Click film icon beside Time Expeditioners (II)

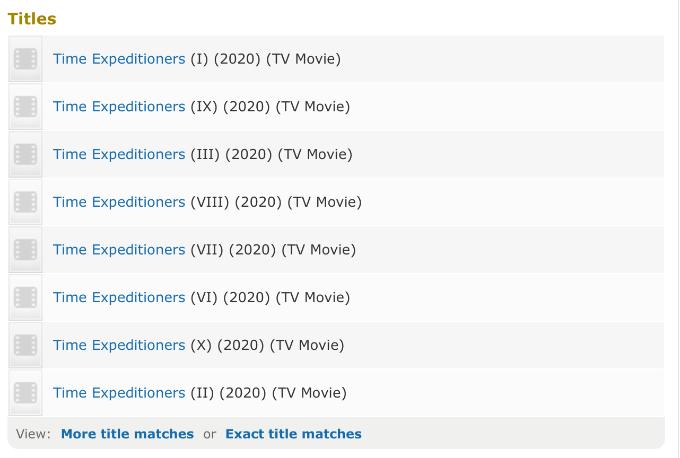pos(26,393)
